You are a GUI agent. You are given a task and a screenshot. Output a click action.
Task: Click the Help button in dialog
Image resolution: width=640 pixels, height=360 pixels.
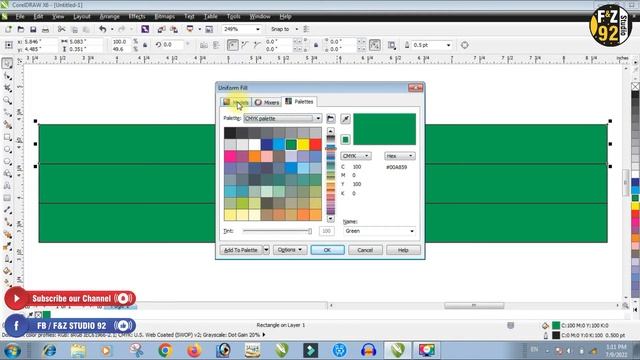403,250
